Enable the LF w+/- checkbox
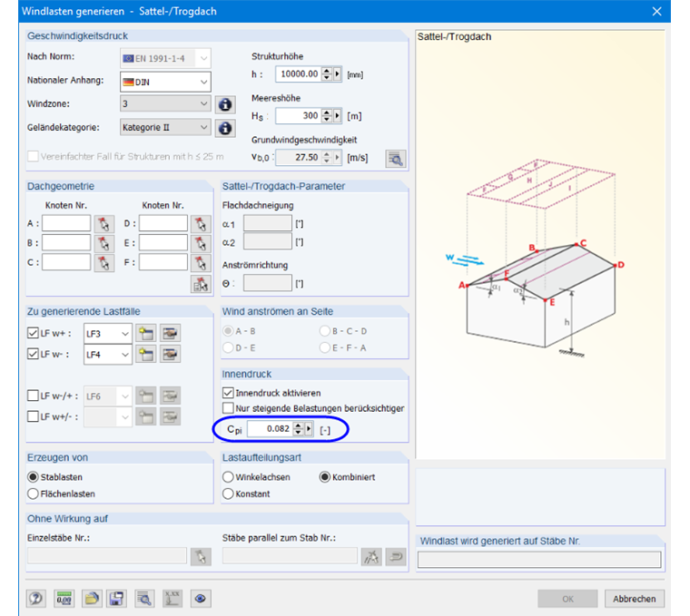This screenshot has height=616, width=690. [x=33, y=416]
